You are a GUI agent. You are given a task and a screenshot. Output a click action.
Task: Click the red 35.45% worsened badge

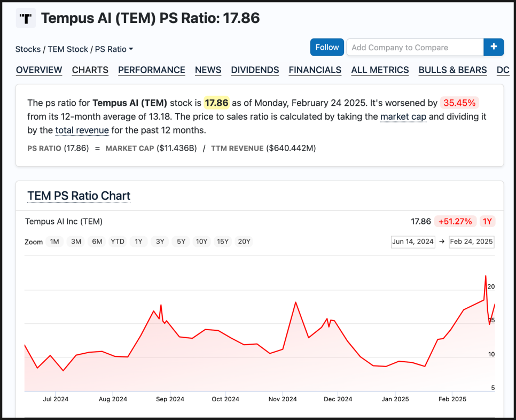point(459,103)
